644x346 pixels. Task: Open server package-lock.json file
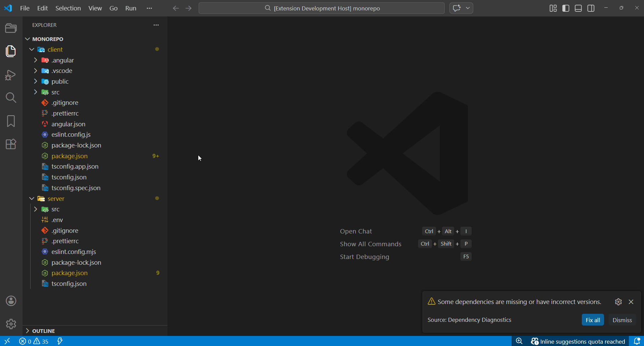(76, 262)
